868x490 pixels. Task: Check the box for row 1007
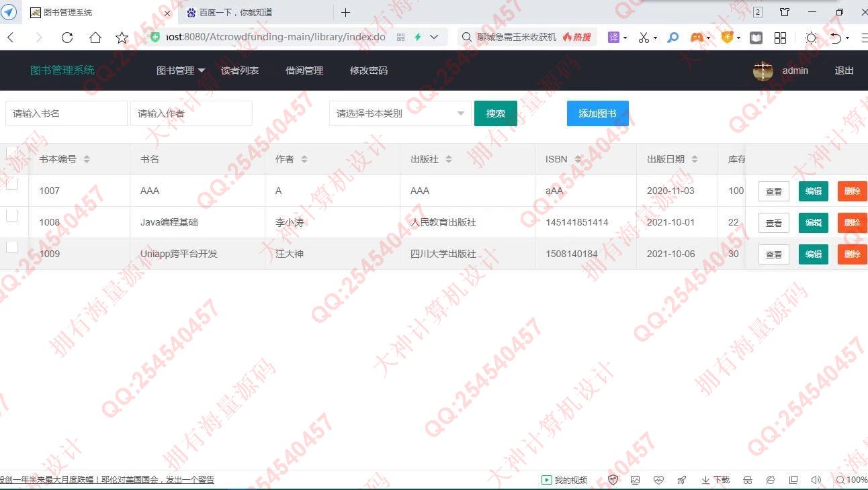click(x=12, y=184)
